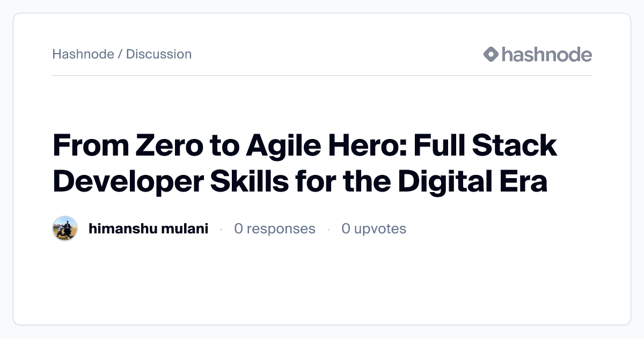Viewport: 644px width, 338px height.
Task: Open the "Hashnode" breadcrumb link
Action: click(83, 54)
